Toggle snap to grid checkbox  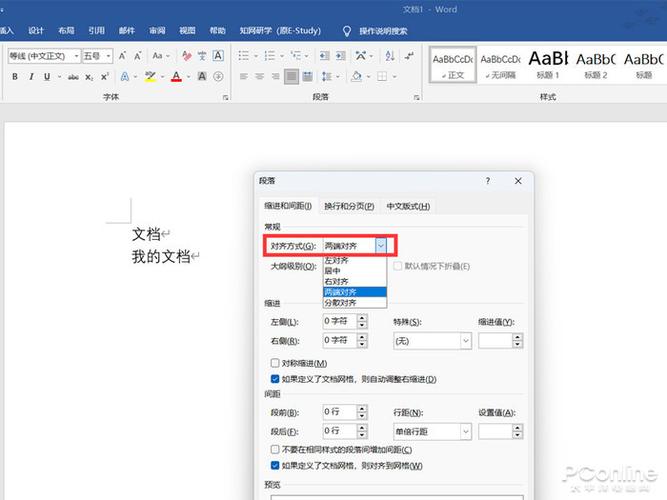click(x=275, y=466)
